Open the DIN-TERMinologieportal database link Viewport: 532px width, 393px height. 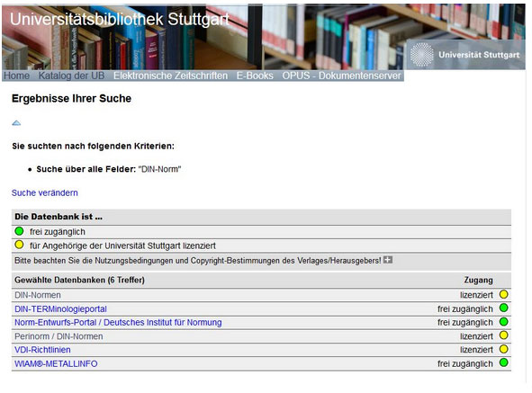pos(60,308)
